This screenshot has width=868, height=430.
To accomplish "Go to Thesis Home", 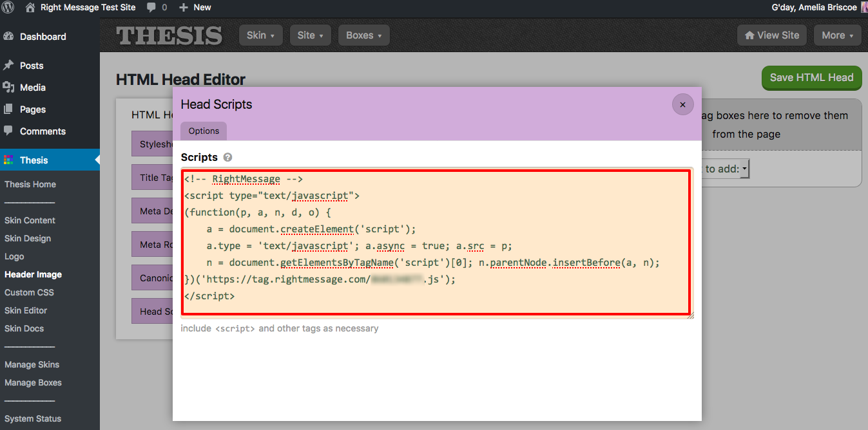I will coord(30,184).
